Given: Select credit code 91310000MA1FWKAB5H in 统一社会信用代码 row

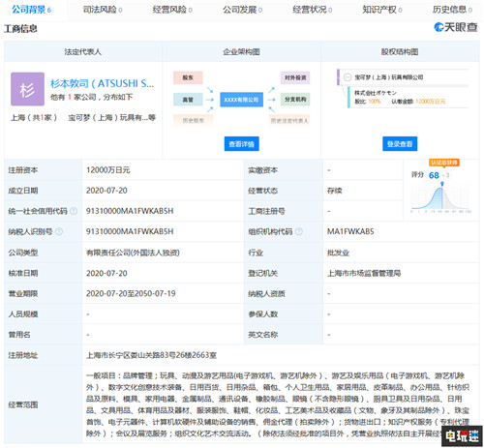Looking at the screenshot, I should pyautogui.click(x=130, y=211).
